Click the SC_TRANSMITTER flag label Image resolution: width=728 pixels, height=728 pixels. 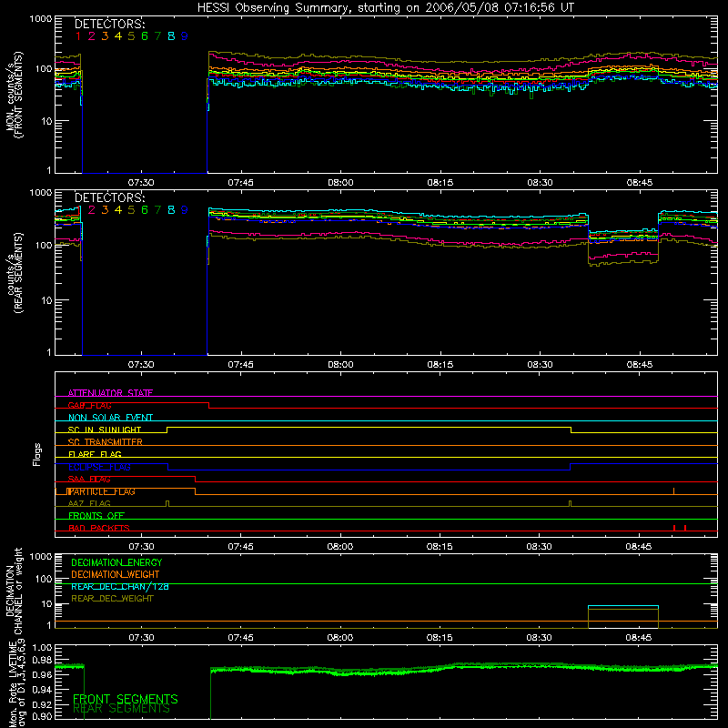pyautogui.click(x=106, y=442)
